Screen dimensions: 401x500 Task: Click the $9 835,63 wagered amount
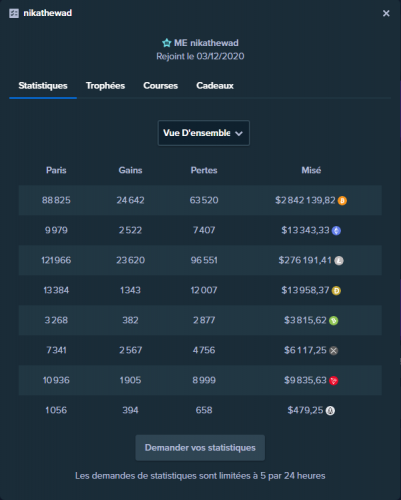305,380
